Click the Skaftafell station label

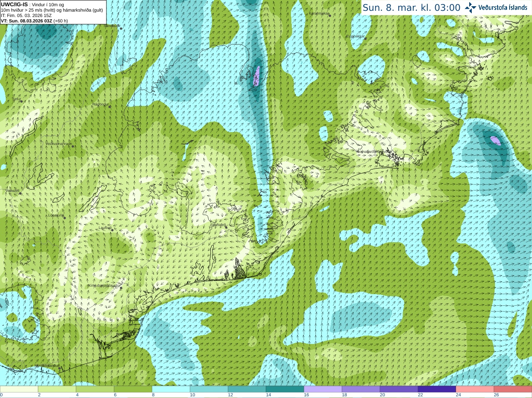[x=218, y=225]
